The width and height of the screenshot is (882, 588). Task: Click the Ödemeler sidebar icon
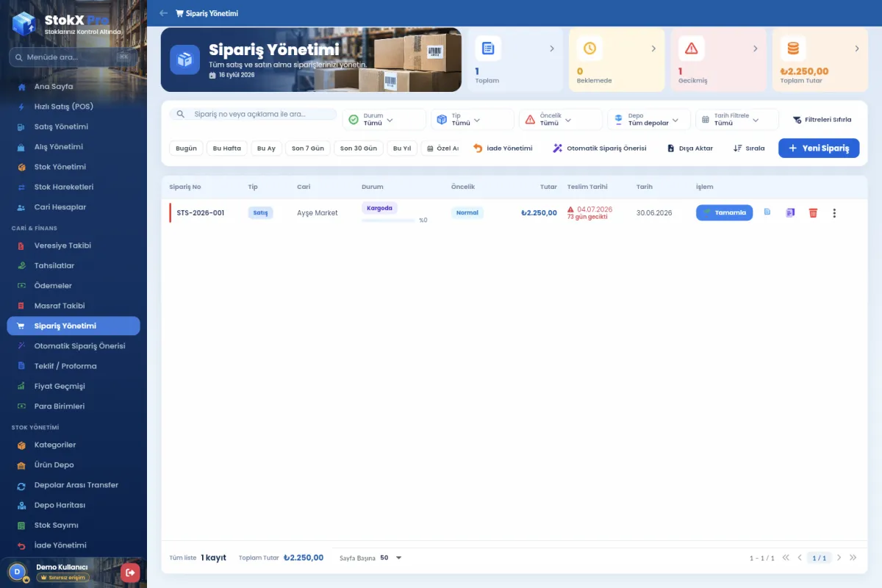click(21, 285)
